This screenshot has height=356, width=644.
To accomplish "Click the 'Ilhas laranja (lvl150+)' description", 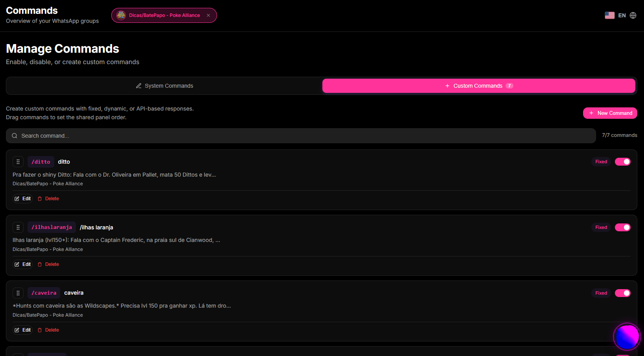I will (116, 240).
